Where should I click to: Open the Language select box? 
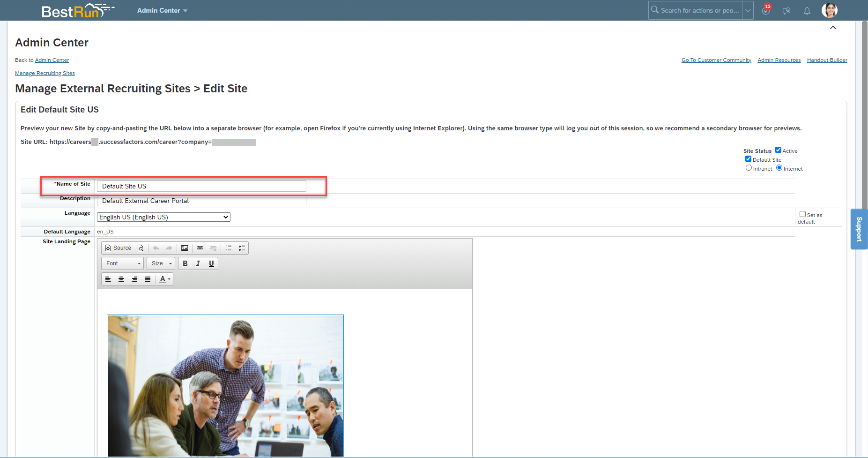[x=163, y=217]
